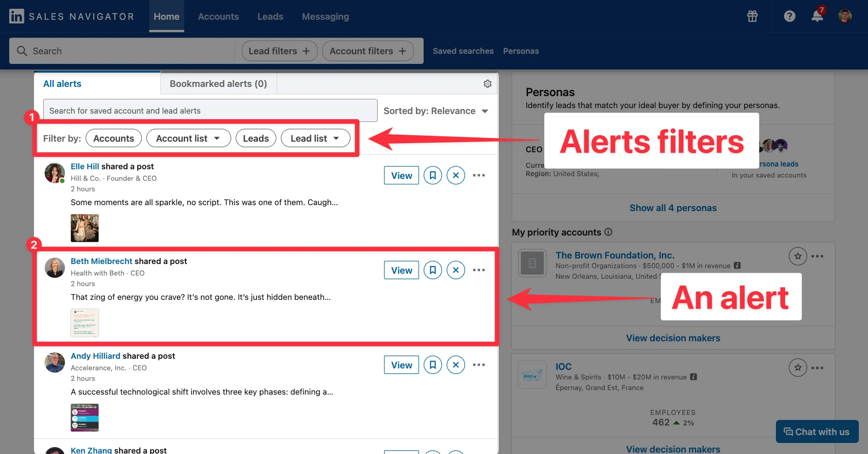This screenshot has width=868, height=454.
Task: Open Elle Hill profile name link
Action: [85, 167]
